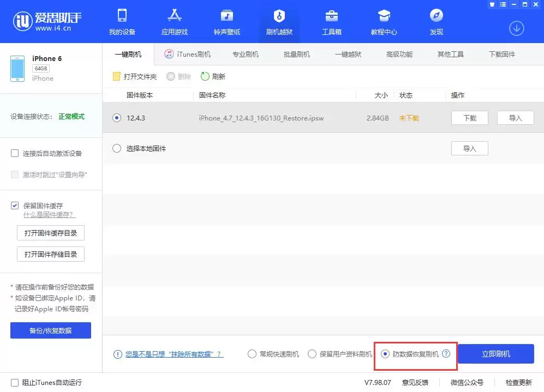Click 打开固件存储目录 button
The height and width of the screenshot is (392, 544).
[51, 254]
